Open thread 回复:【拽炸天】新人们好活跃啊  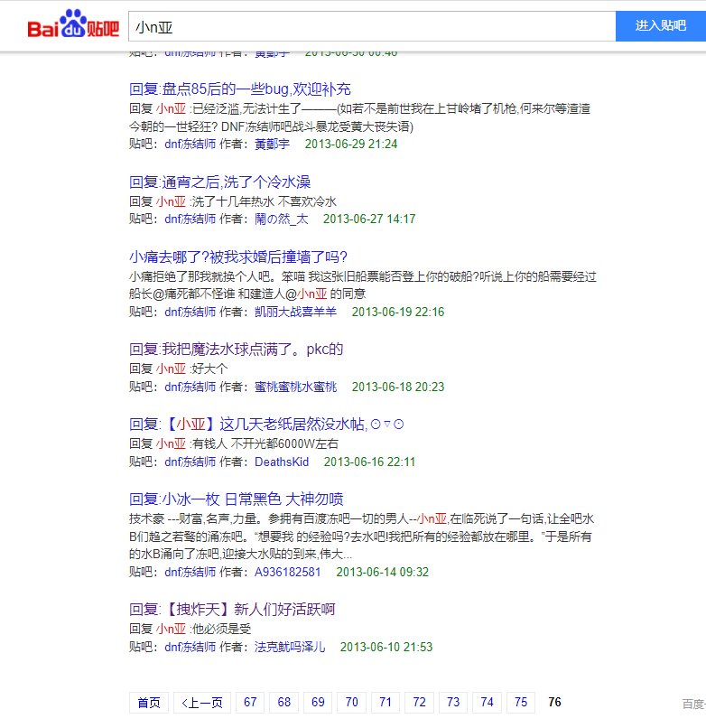(232, 609)
